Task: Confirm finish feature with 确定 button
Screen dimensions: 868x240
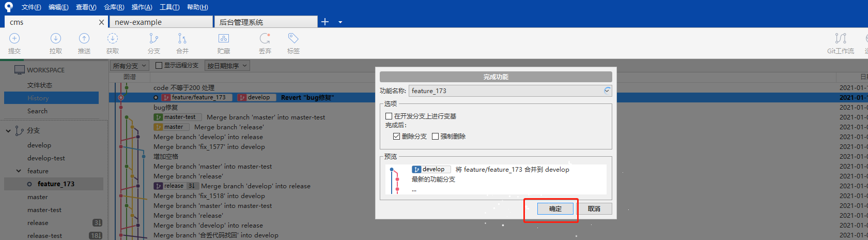Action: tap(555, 209)
